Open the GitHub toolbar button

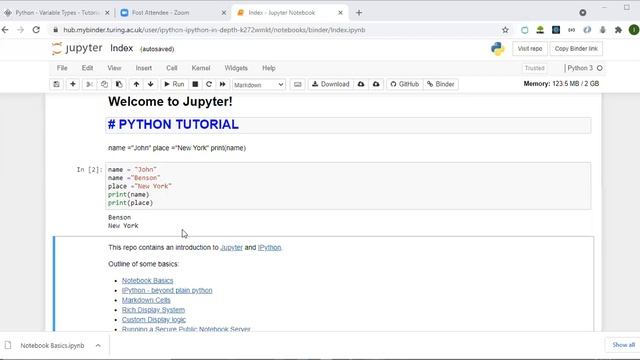tap(404, 84)
